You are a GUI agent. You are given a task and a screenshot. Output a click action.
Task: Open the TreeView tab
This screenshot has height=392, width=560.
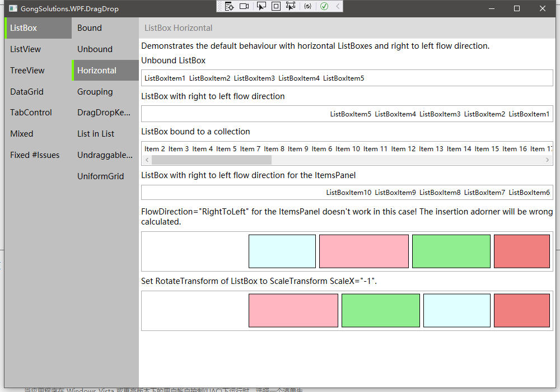(38, 71)
